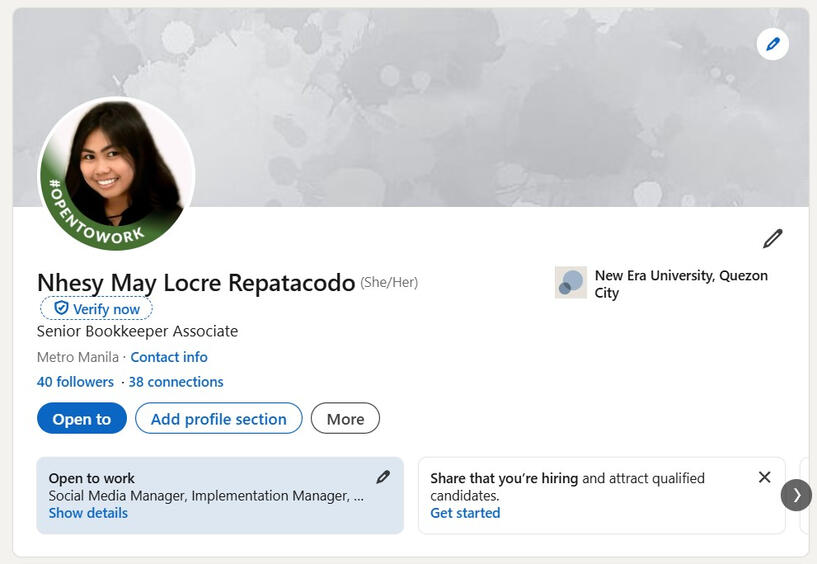Open the Contact info link
Image resolution: width=817 pixels, height=564 pixels.
point(169,357)
